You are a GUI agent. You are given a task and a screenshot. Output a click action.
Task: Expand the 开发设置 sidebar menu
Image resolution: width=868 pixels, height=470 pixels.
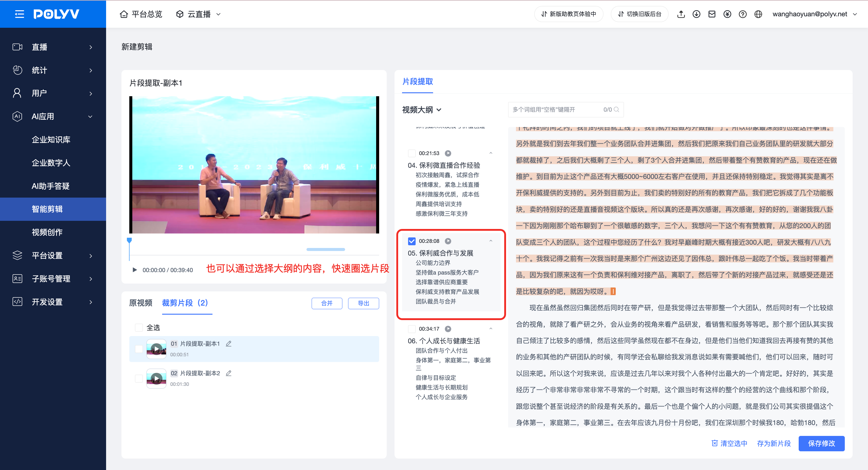tap(91, 302)
